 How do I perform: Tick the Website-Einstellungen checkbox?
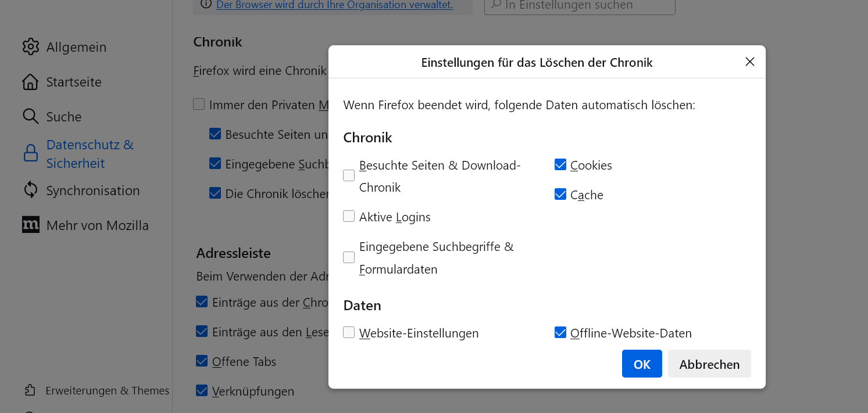349,333
